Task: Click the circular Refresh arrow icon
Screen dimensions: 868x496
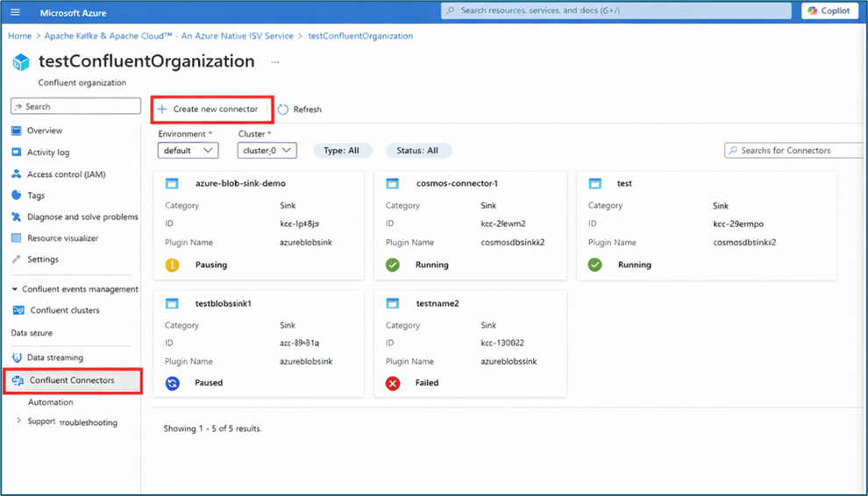Action: [283, 110]
